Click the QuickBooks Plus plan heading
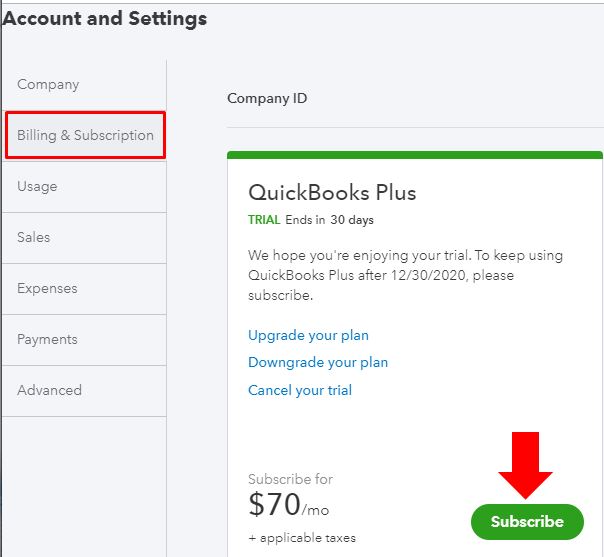 point(332,192)
